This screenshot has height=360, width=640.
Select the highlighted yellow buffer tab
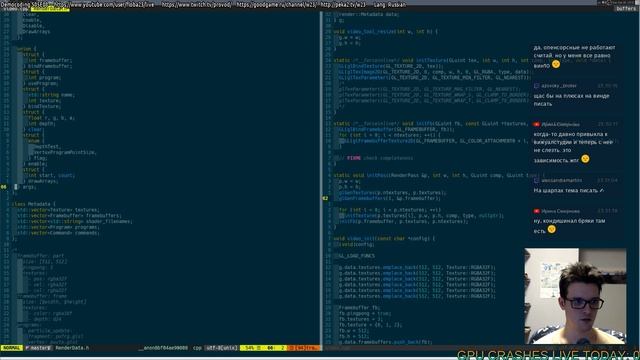point(50,9)
